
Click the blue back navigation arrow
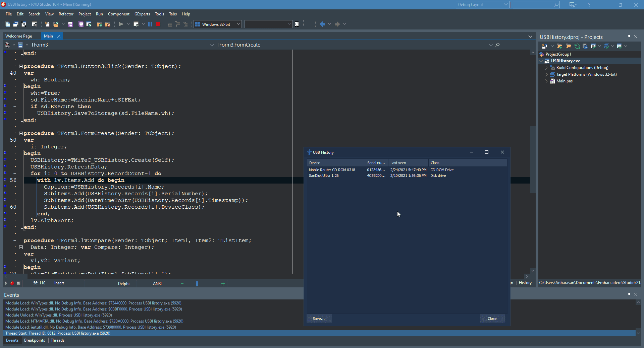(322, 24)
